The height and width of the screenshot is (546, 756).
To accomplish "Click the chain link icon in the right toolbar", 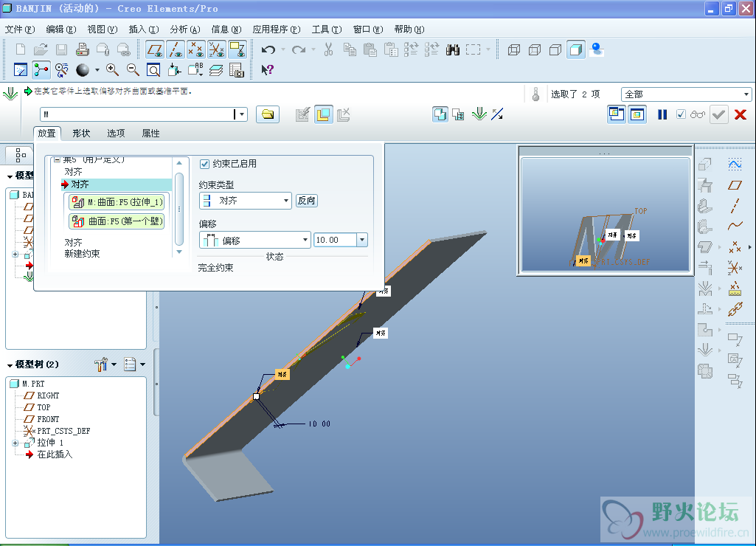I will 735,309.
